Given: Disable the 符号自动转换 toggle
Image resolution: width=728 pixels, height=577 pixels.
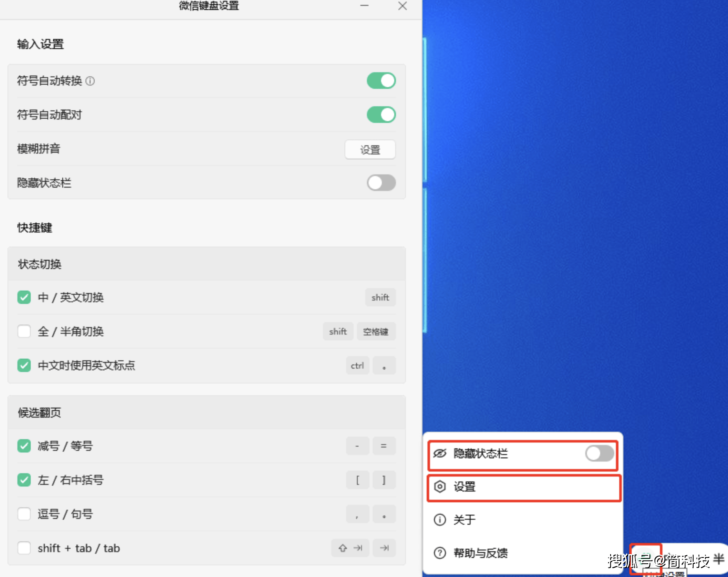Looking at the screenshot, I should [x=381, y=81].
